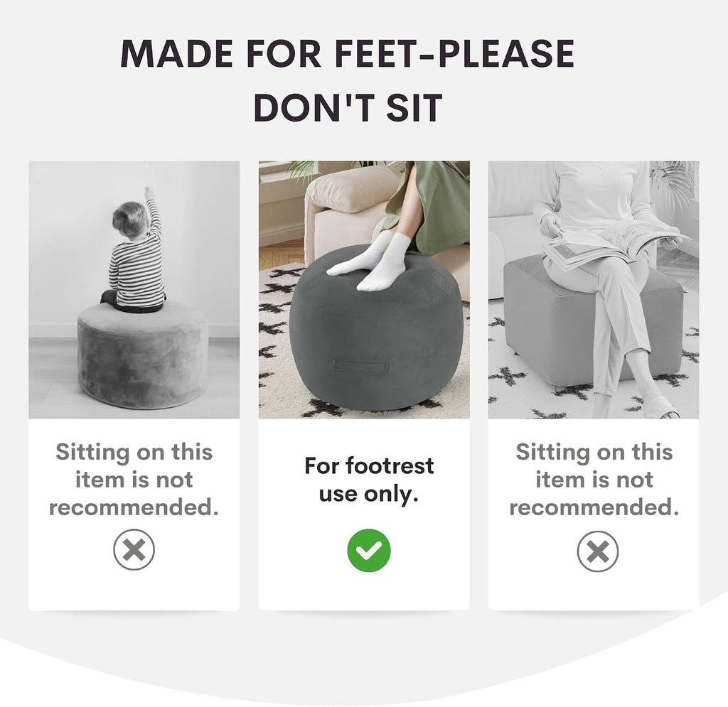This screenshot has height=707, width=728.
Task: Click the 'DON'T SIT' heading line
Action: point(348,107)
